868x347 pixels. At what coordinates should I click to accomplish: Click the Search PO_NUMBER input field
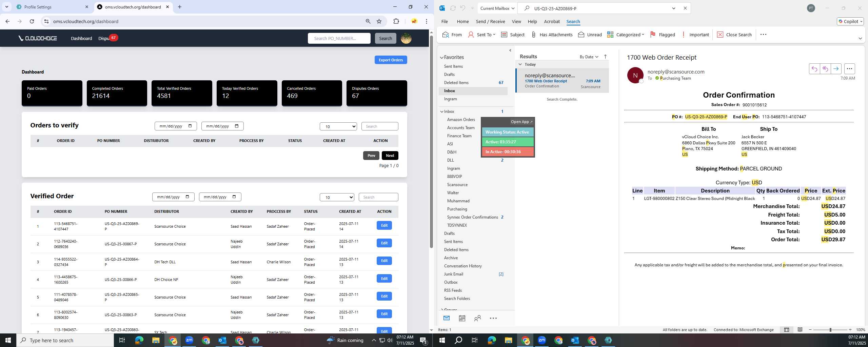click(339, 38)
